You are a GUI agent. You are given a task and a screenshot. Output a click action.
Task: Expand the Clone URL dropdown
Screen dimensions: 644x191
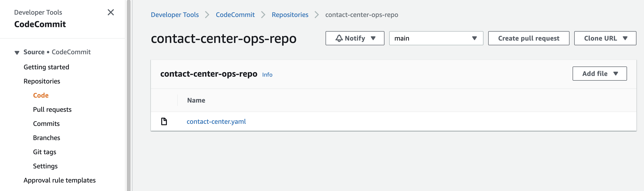tap(605, 38)
